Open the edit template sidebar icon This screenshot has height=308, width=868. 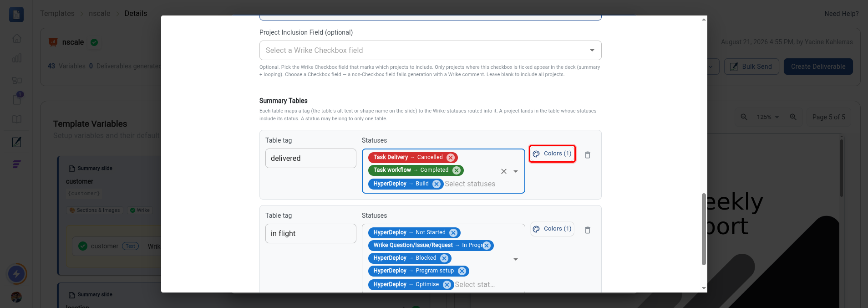(17, 142)
